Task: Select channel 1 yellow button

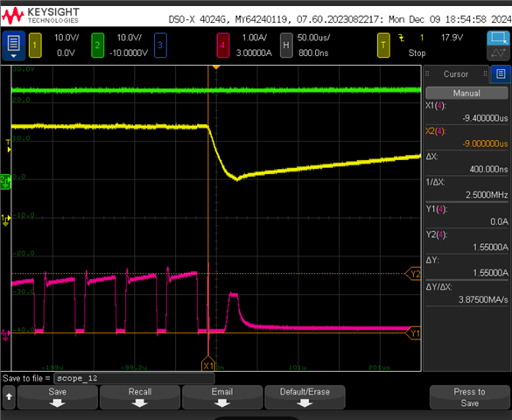Action: tap(35, 45)
